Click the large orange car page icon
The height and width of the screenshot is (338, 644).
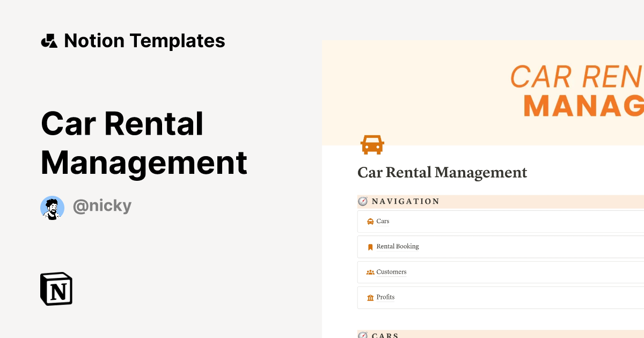pyautogui.click(x=372, y=144)
